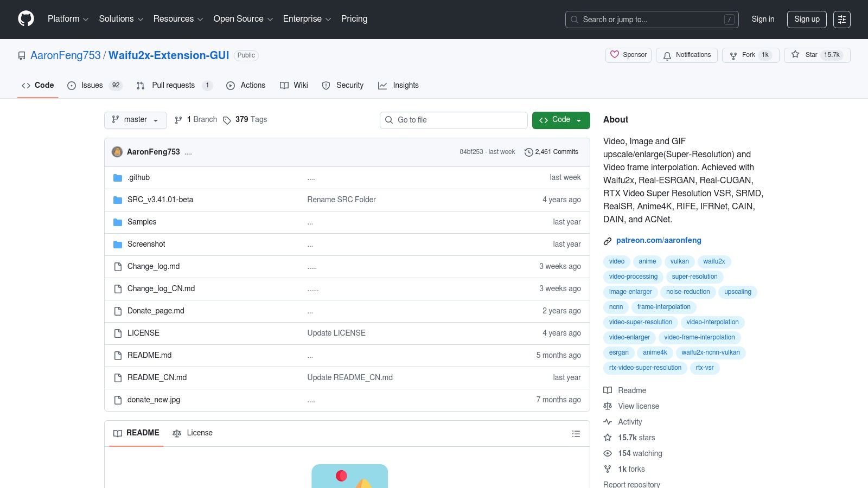Click the tags icon beside 379 Tags
This screenshot has height=488, width=868.
(x=227, y=120)
